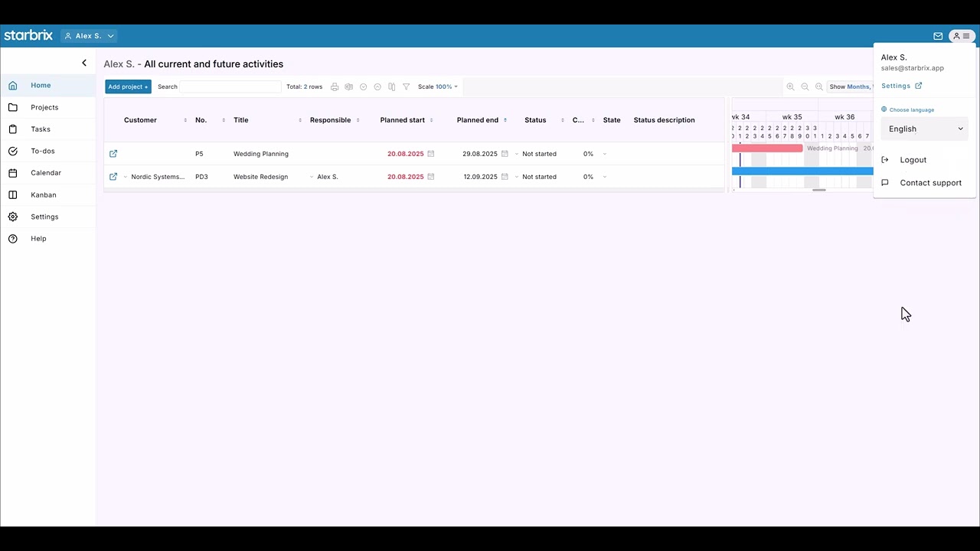Open Tasks in the sidebar
The image size is (980, 551).
tap(48, 129)
